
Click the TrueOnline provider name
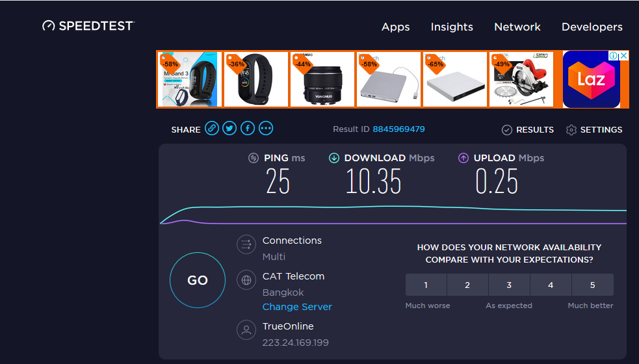click(288, 326)
